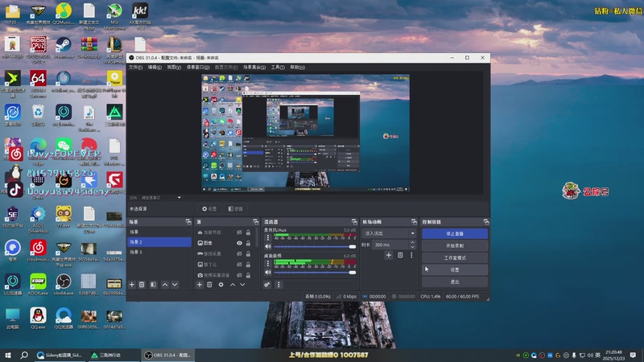Viewport: 644px width, 362px height.
Task: Add a new source with the plus icon
Action: point(200,284)
